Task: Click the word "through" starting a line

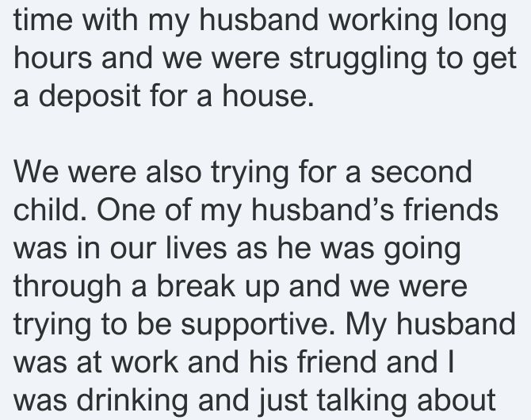Action: [67, 287]
